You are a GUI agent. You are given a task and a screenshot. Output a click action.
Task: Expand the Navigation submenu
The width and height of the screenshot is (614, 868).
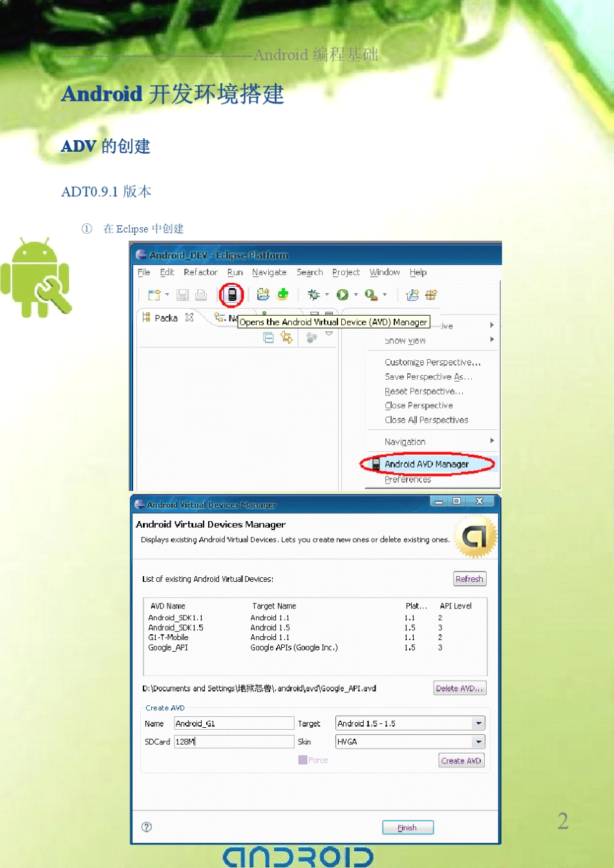coord(492,440)
